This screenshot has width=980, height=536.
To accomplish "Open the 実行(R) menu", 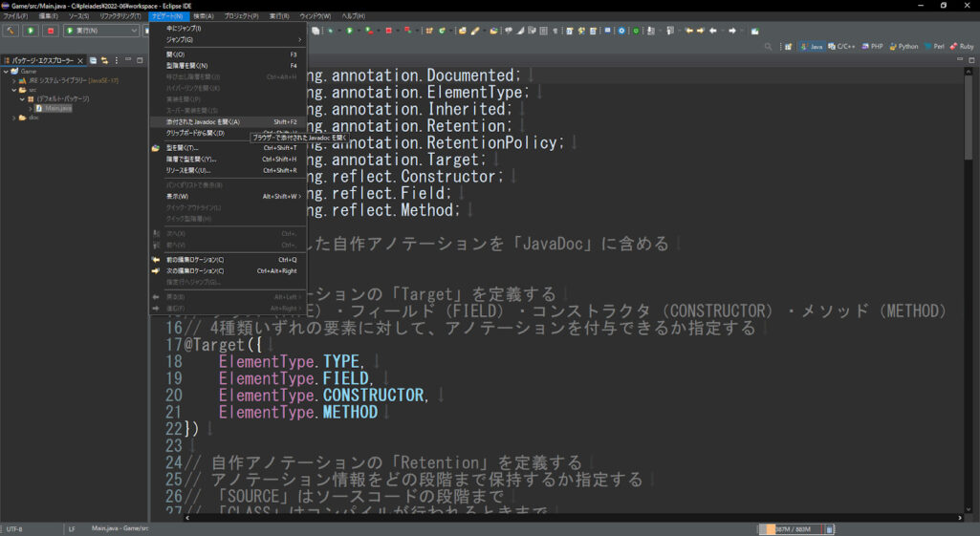I will pyautogui.click(x=279, y=15).
